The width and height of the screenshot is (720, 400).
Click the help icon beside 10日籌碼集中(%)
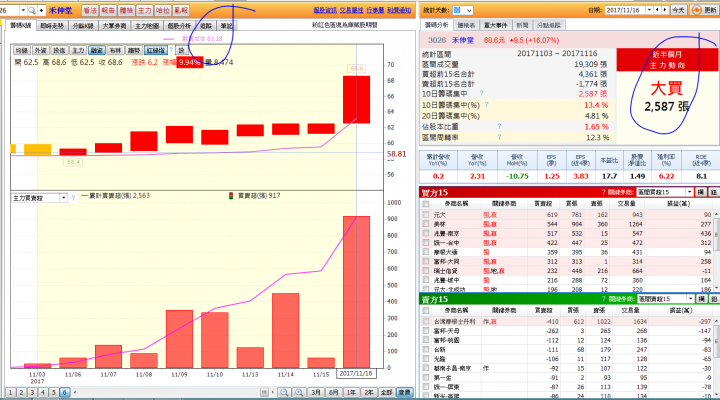tap(486, 105)
